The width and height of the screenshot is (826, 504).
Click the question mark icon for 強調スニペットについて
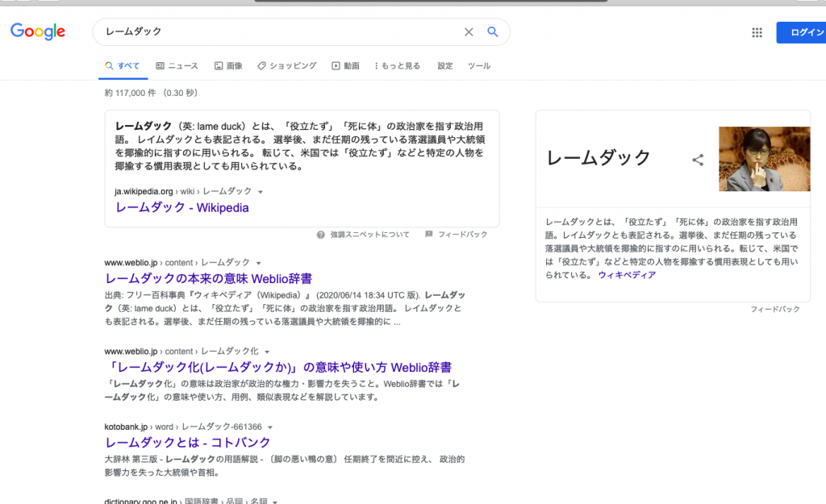320,235
